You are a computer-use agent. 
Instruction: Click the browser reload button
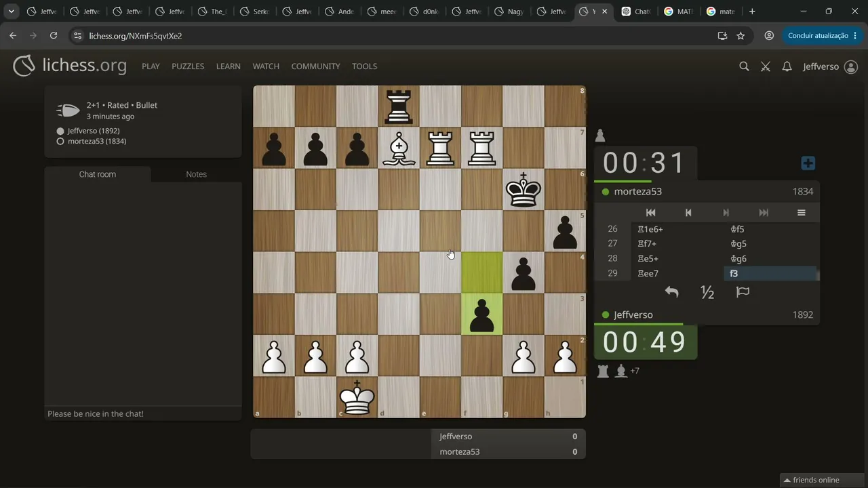tap(54, 36)
